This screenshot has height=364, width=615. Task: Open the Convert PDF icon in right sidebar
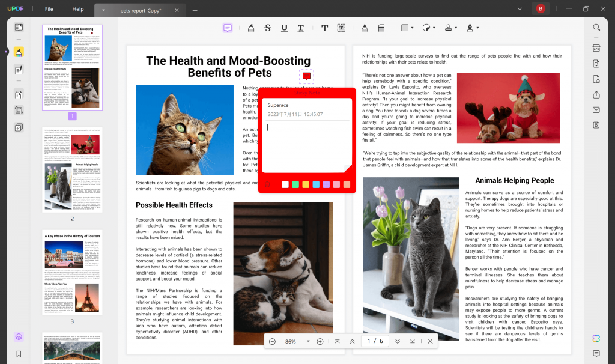click(596, 64)
